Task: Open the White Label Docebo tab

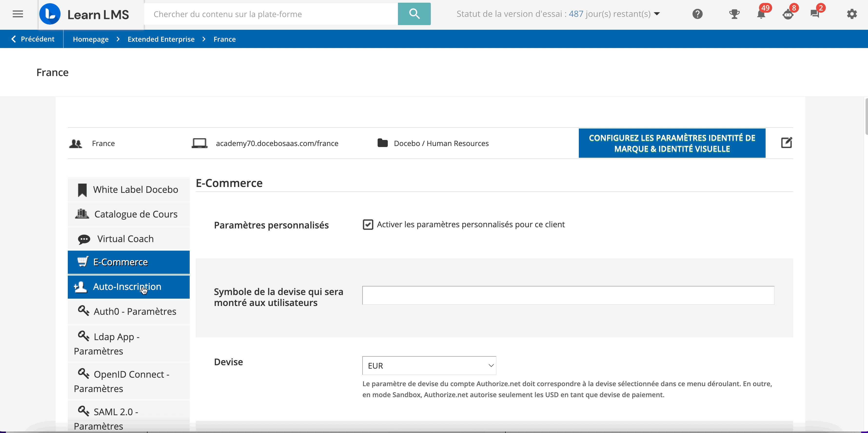Action: [x=128, y=190]
